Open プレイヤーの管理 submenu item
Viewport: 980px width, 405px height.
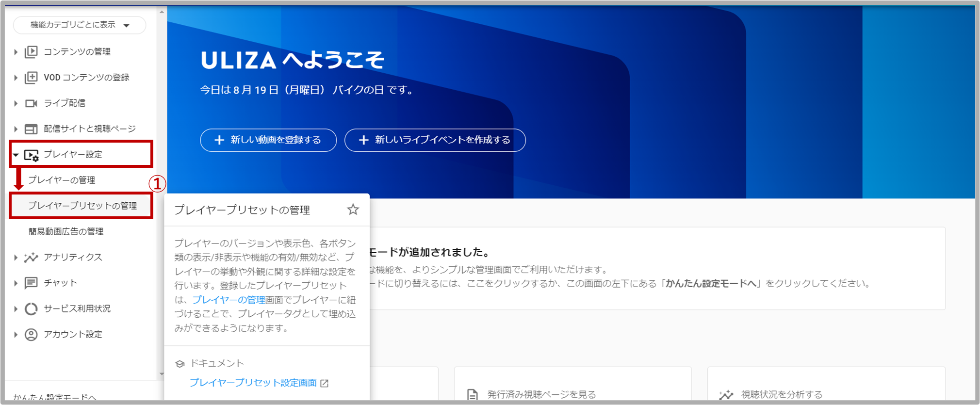62,180
